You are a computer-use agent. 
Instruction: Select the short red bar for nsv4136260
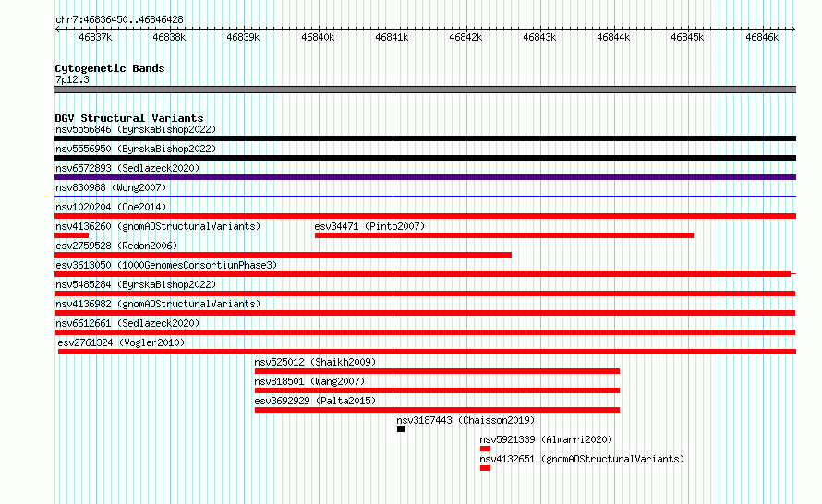point(71,235)
